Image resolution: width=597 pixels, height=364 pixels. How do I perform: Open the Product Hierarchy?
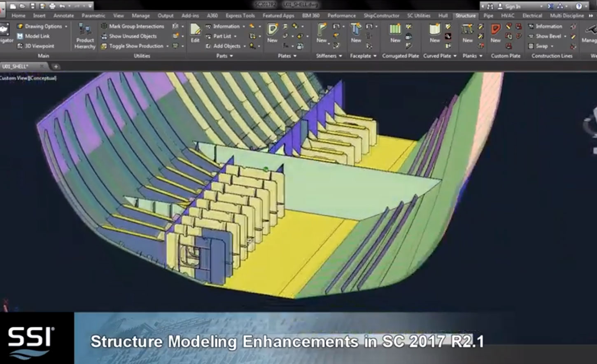tap(84, 35)
